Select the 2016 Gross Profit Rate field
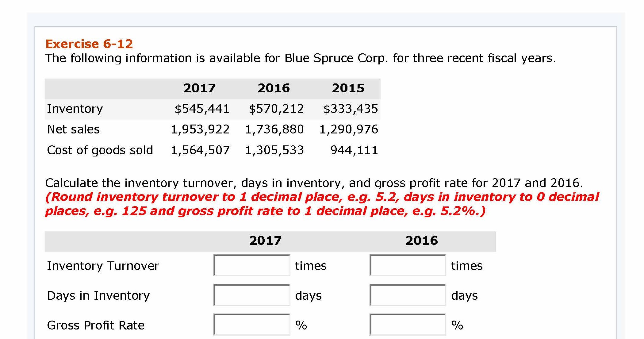 (x=408, y=325)
